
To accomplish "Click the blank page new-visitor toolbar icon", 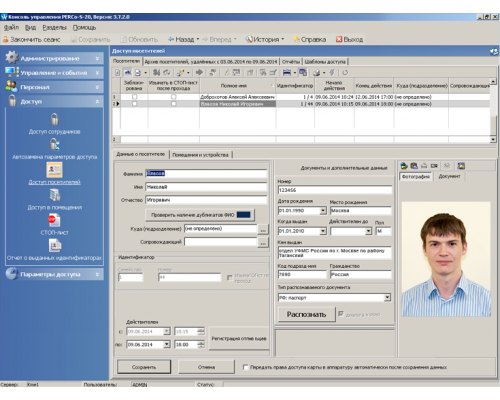I will pos(117,72).
